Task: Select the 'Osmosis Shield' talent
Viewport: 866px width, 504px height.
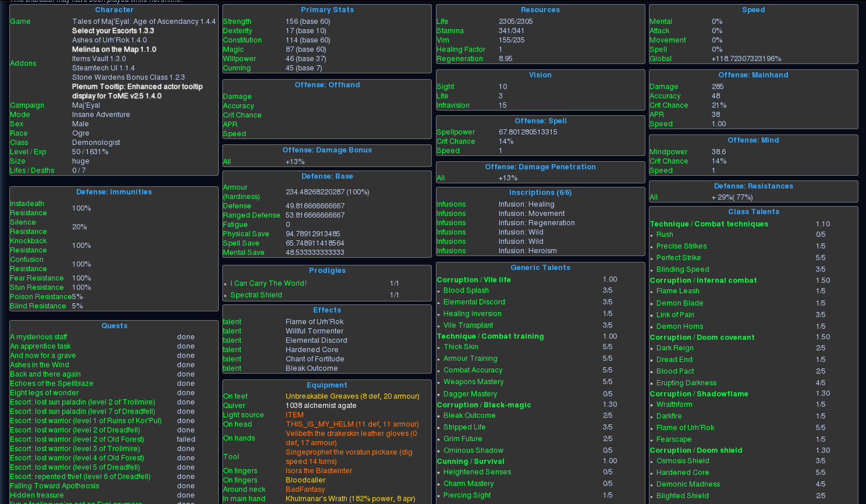Action: [683, 461]
